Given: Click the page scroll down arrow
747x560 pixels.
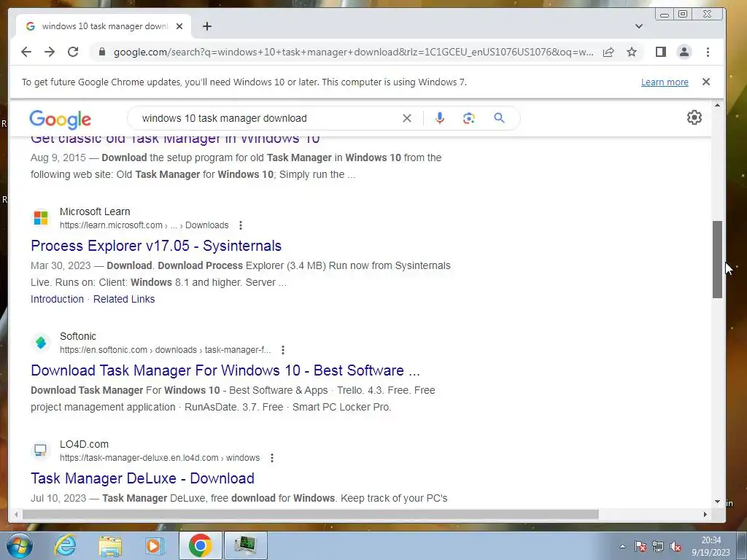Looking at the screenshot, I should (718, 502).
